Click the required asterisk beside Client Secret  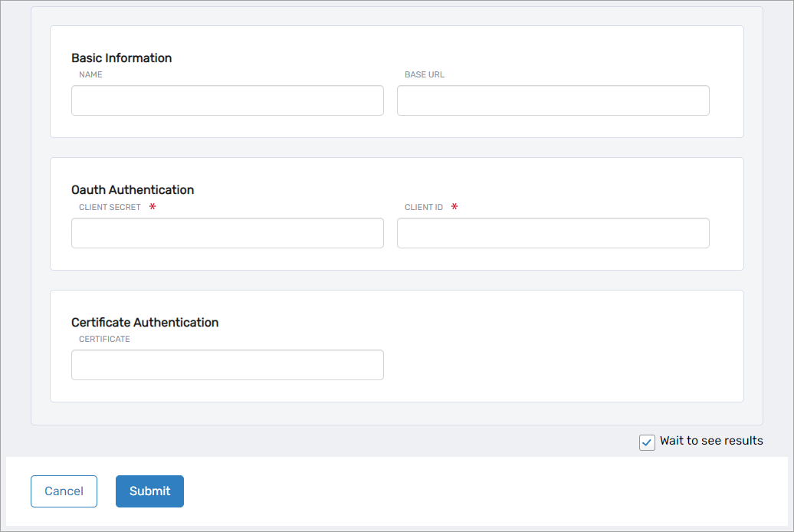pyautogui.click(x=152, y=207)
